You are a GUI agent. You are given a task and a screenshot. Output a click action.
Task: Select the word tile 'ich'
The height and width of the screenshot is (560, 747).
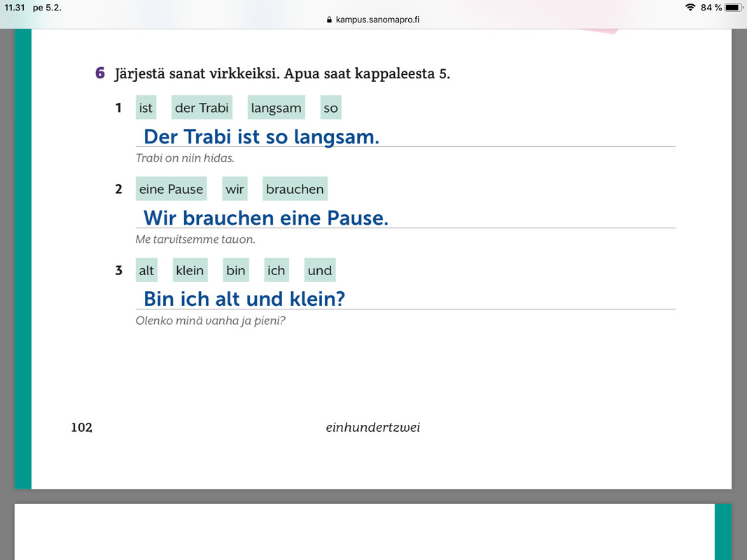[277, 270]
